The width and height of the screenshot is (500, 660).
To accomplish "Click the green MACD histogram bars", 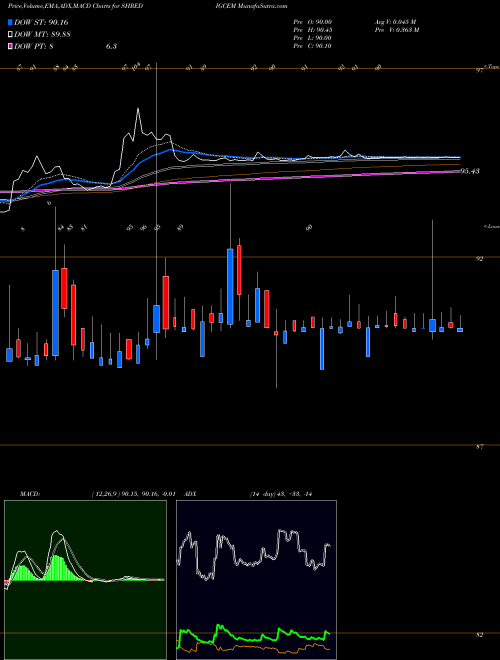I will (x=59, y=568).
